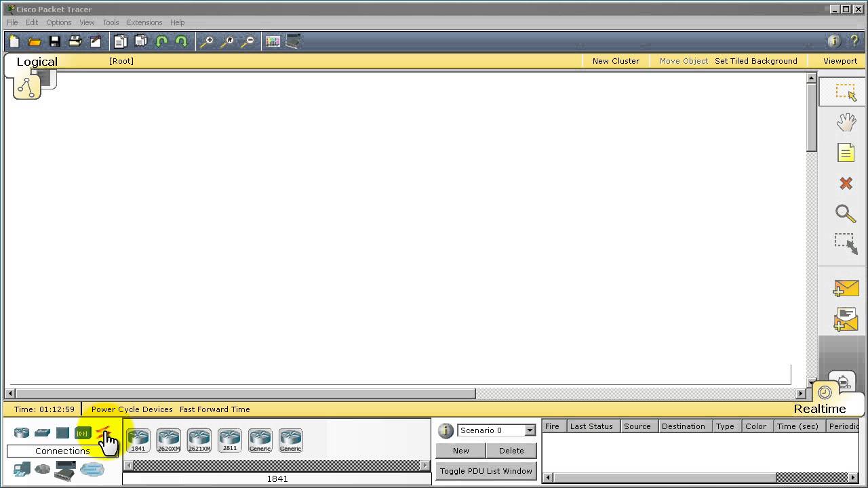
Task: Open the Custom Devices dialog icon
Action: [x=294, y=41]
